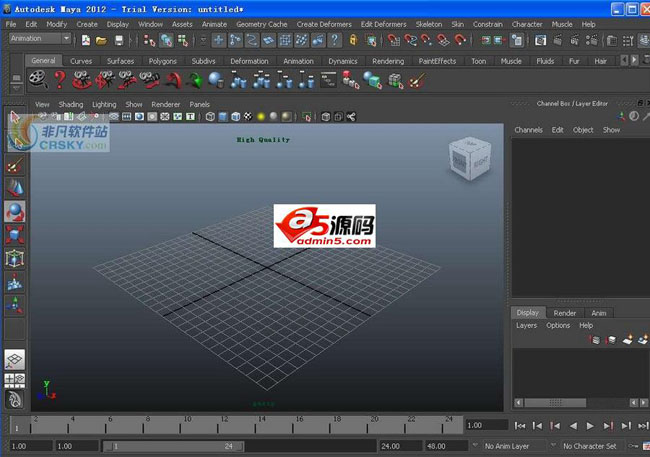Open the Create menu

click(x=87, y=24)
